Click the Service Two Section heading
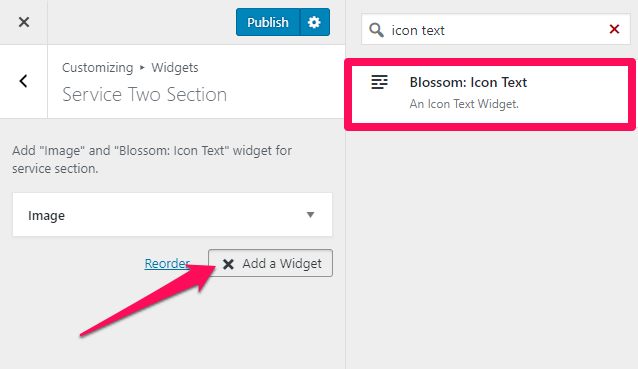 [x=144, y=94]
